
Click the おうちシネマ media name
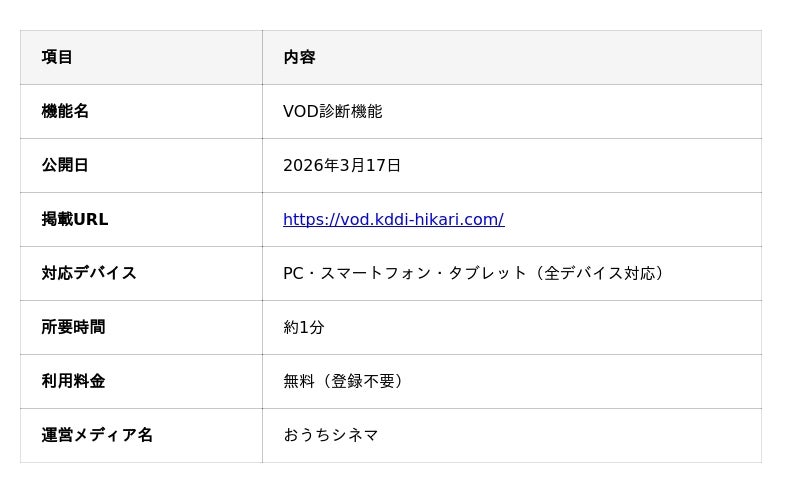tap(330, 435)
